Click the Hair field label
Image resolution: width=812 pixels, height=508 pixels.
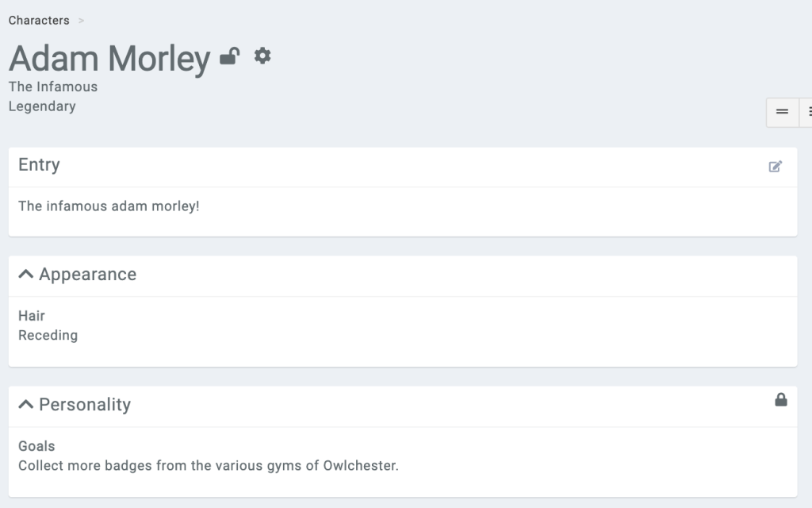pos(32,316)
